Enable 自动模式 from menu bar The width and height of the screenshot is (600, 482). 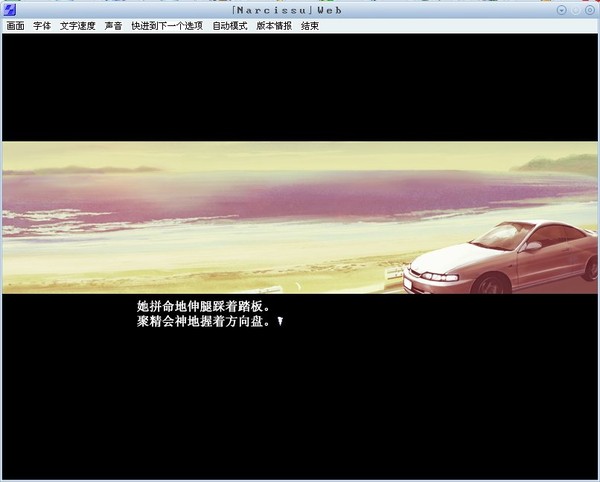tap(230, 26)
